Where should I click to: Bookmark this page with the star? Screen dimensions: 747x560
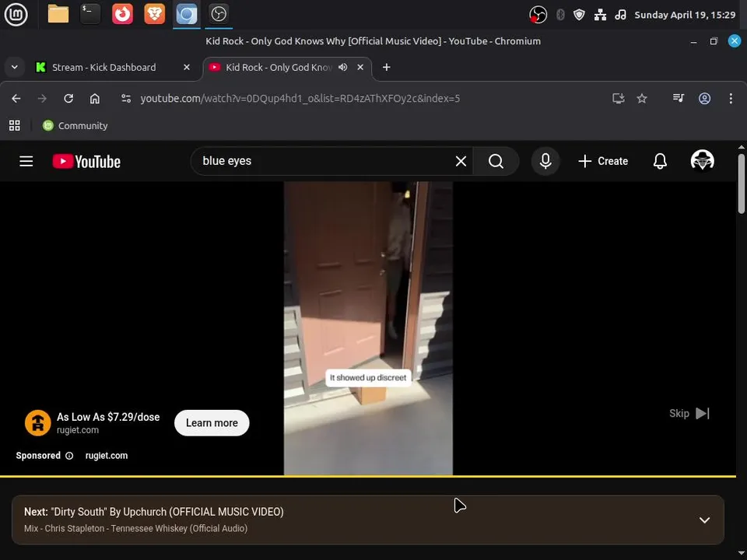point(642,99)
